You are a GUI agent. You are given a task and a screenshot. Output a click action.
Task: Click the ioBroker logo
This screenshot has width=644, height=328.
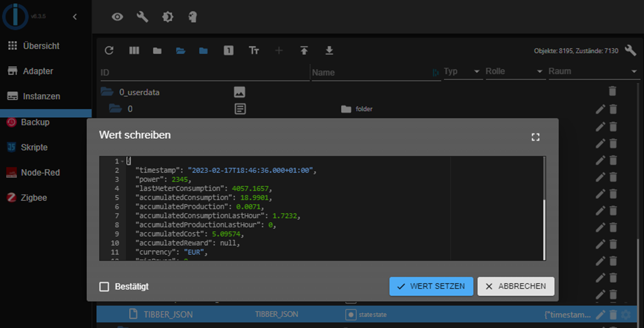click(x=15, y=17)
